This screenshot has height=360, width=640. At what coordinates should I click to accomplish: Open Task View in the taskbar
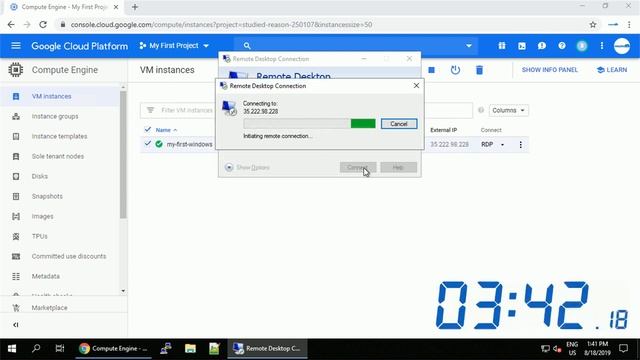[x=60, y=349]
